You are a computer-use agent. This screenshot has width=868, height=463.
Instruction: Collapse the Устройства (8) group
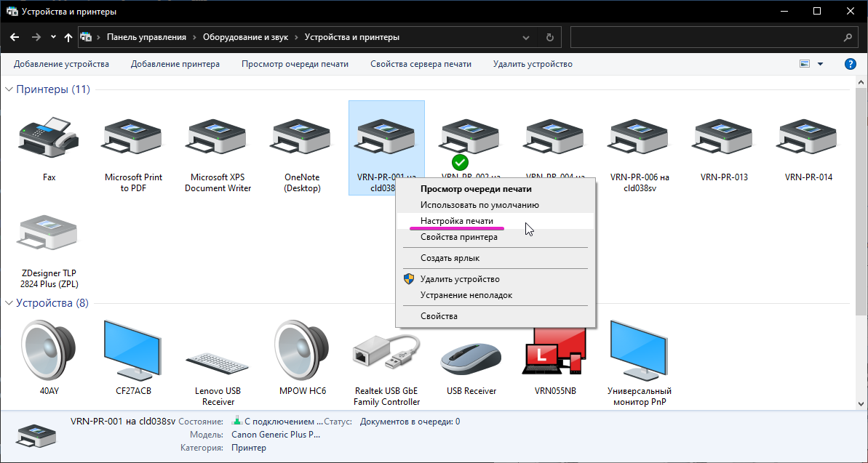pyautogui.click(x=9, y=303)
